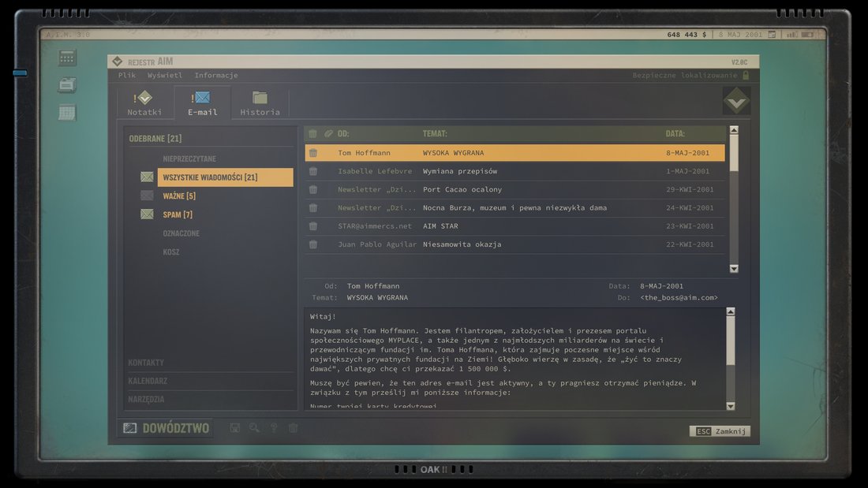Image resolution: width=868 pixels, height=488 pixels.
Task: Click the diamond logo beside REJESTR AIM
Action: [118, 61]
